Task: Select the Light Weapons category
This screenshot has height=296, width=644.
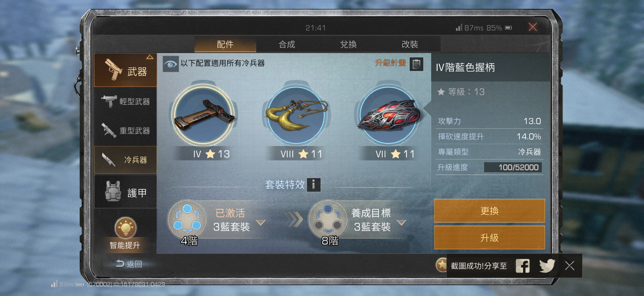Action: point(125,101)
